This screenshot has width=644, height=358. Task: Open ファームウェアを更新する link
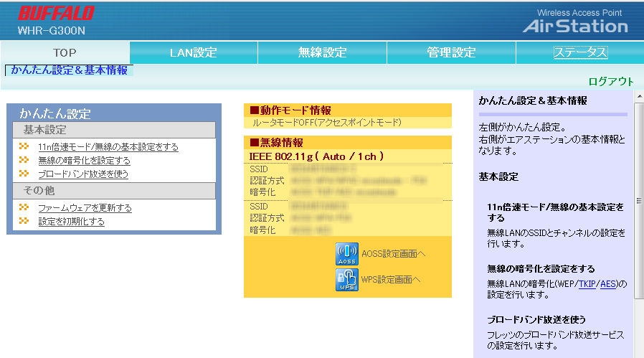click(x=85, y=207)
